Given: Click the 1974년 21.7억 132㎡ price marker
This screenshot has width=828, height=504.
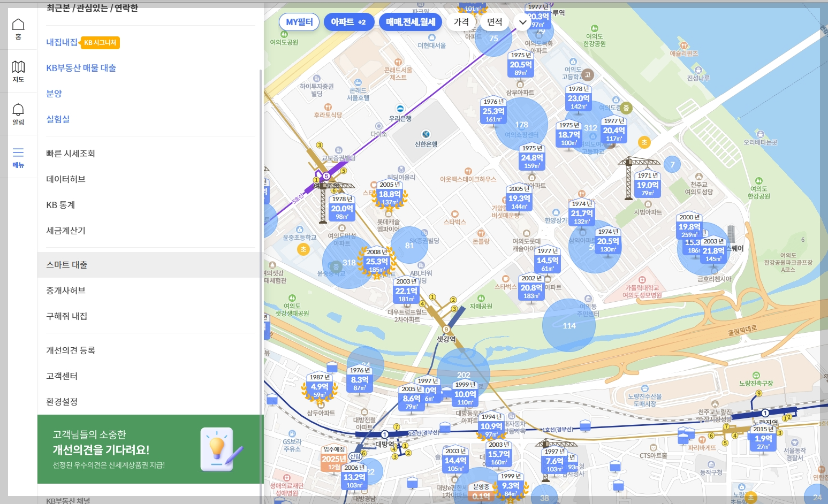Looking at the screenshot, I should 582,213.
